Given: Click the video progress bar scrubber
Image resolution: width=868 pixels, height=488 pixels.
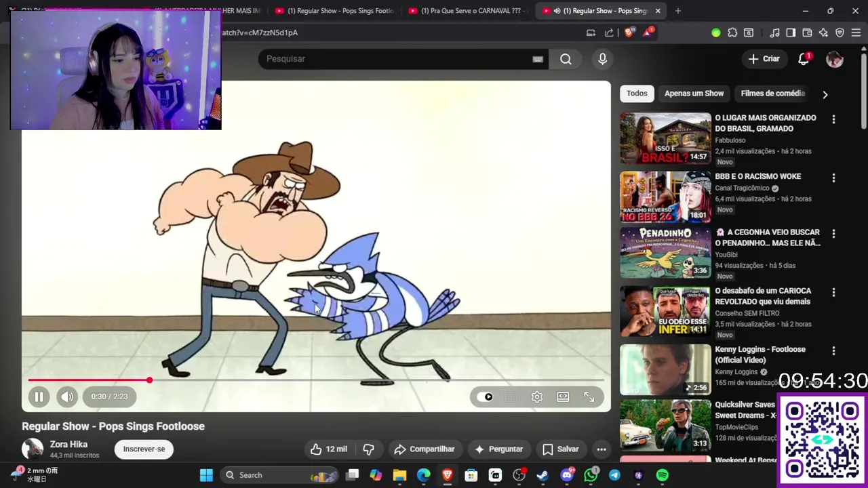Looking at the screenshot, I should pos(149,380).
